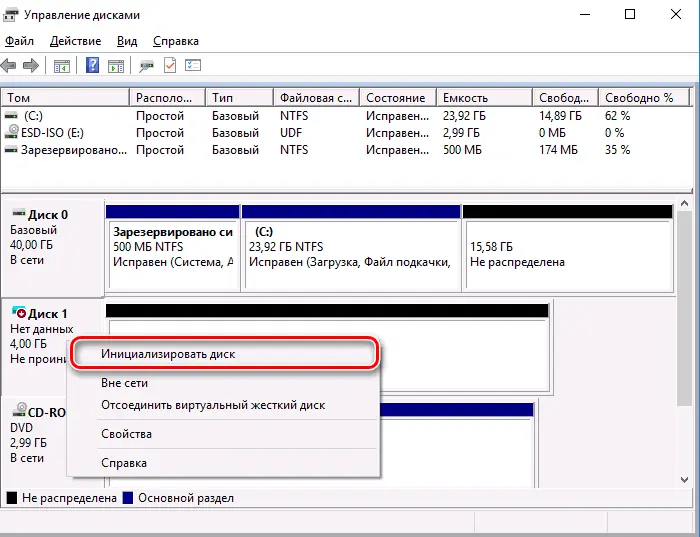
Task: Click the scroll down arrow of disk pane
Action: 684,480
